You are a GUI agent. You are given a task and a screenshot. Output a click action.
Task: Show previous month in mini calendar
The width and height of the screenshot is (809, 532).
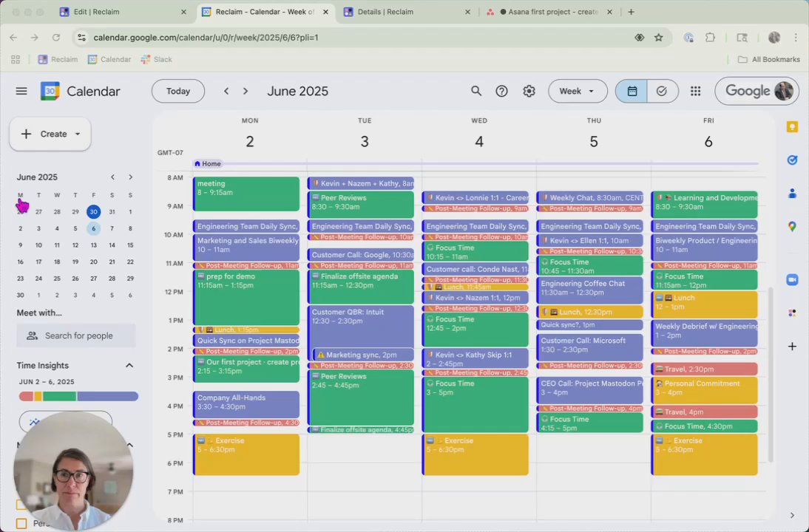coord(112,177)
